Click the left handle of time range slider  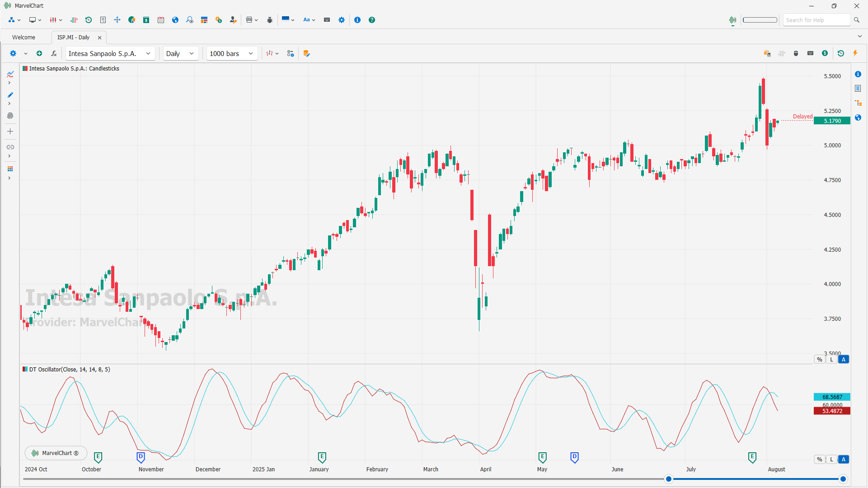point(668,479)
